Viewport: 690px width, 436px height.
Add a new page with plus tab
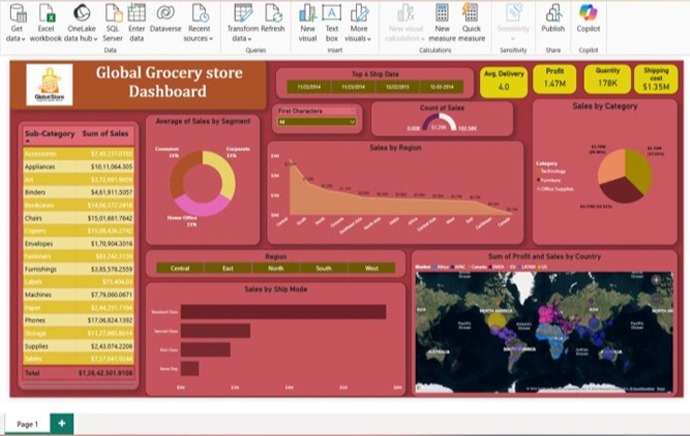[x=61, y=424]
